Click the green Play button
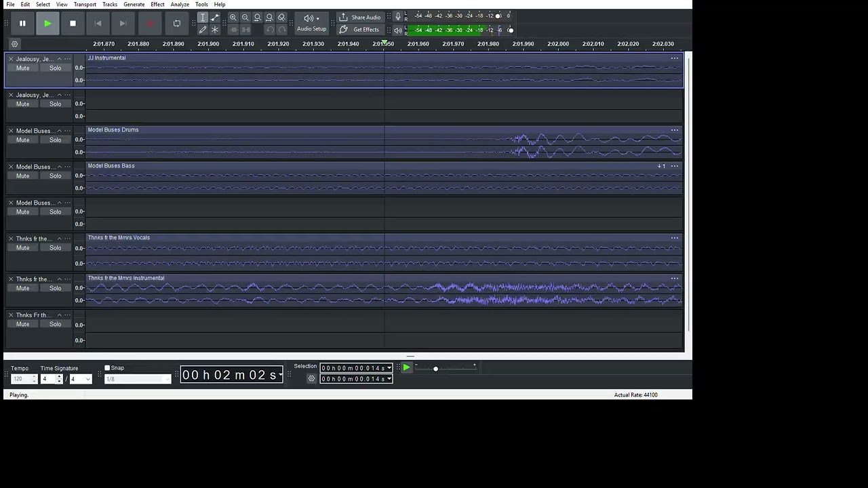Screen dimensions: 868x488 point(47,24)
